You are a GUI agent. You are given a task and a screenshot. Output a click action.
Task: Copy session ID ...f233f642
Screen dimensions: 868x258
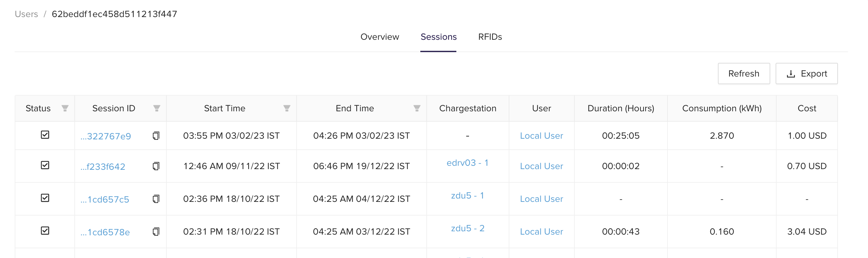(156, 166)
